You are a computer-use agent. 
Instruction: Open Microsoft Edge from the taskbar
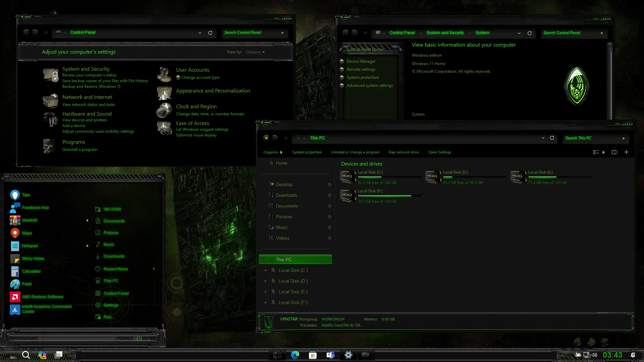coord(295,355)
